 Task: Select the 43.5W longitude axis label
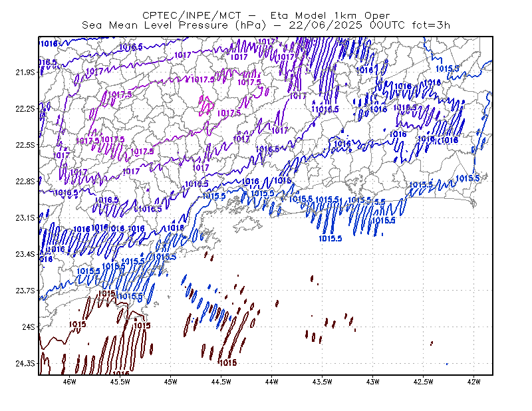click(323, 382)
